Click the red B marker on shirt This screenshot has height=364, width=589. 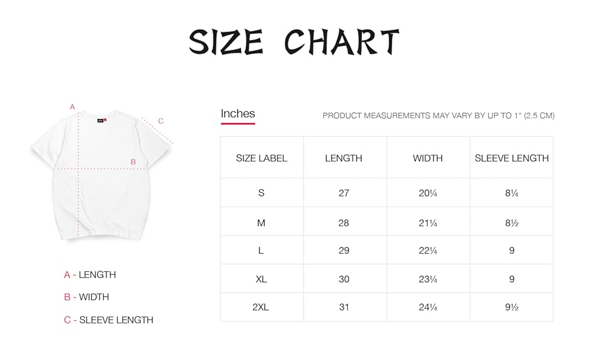pos(133,161)
